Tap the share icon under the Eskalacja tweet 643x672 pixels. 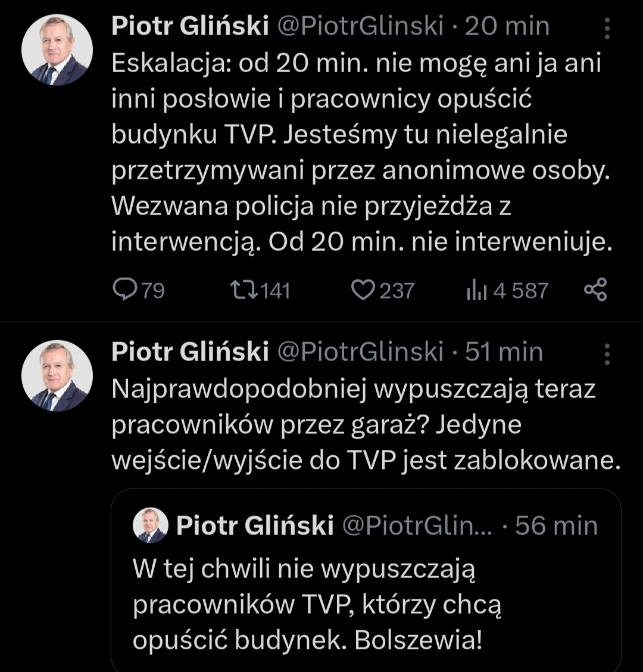click(595, 290)
